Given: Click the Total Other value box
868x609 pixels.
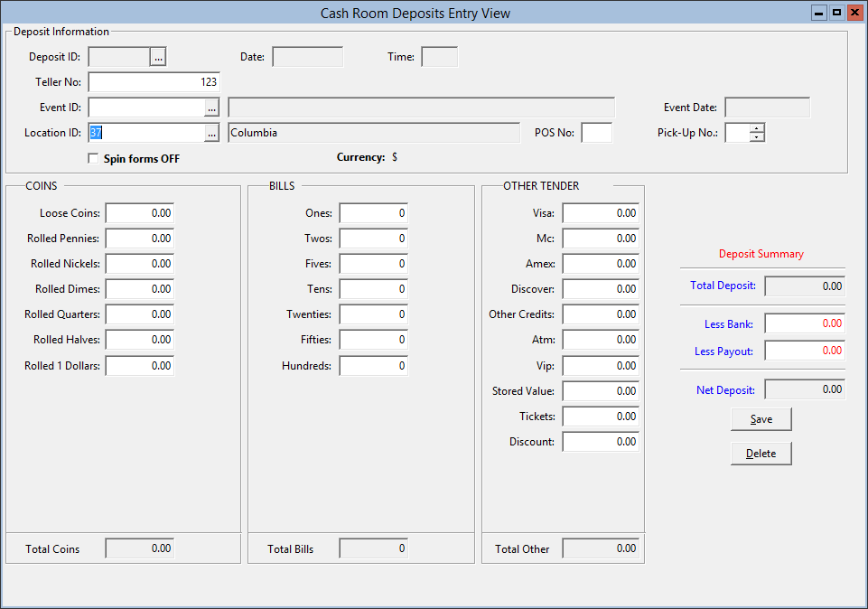Looking at the screenshot, I should click(601, 548).
